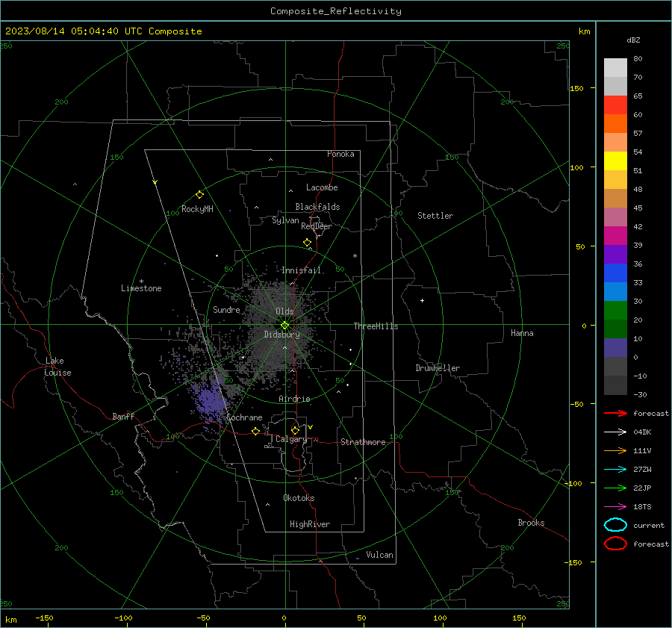Click the Didsbury map label
Viewport: 672px width, 628px height.
pos(281,335)
